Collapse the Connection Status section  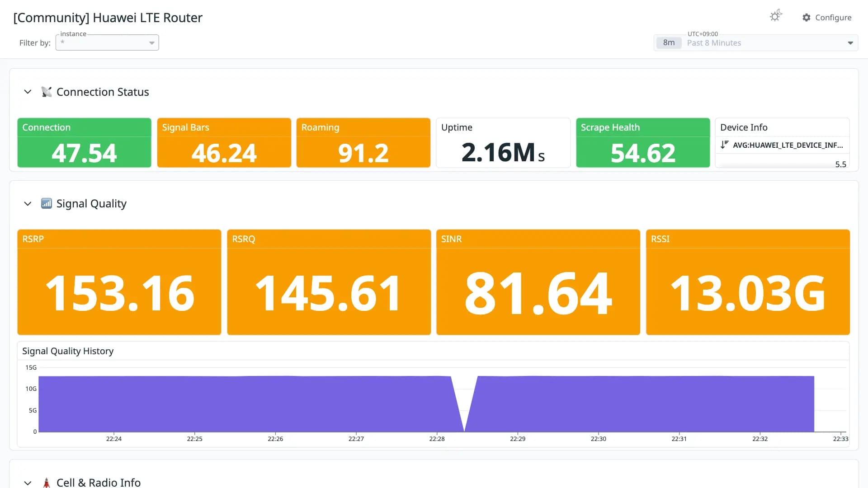pos(28,92)
